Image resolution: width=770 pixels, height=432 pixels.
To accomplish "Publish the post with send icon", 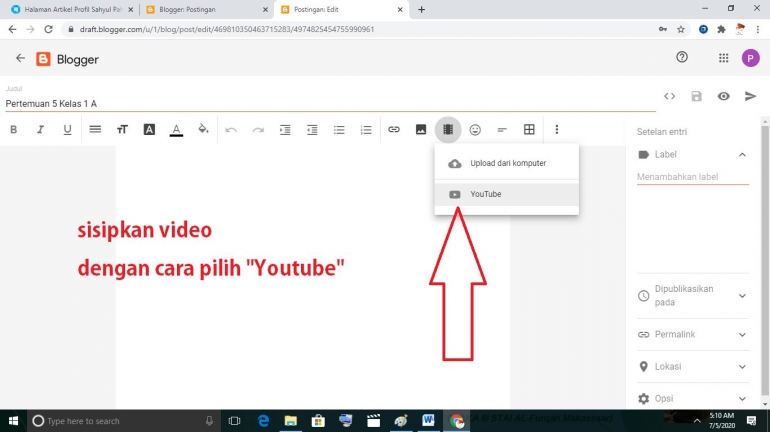I will (750, 96).
